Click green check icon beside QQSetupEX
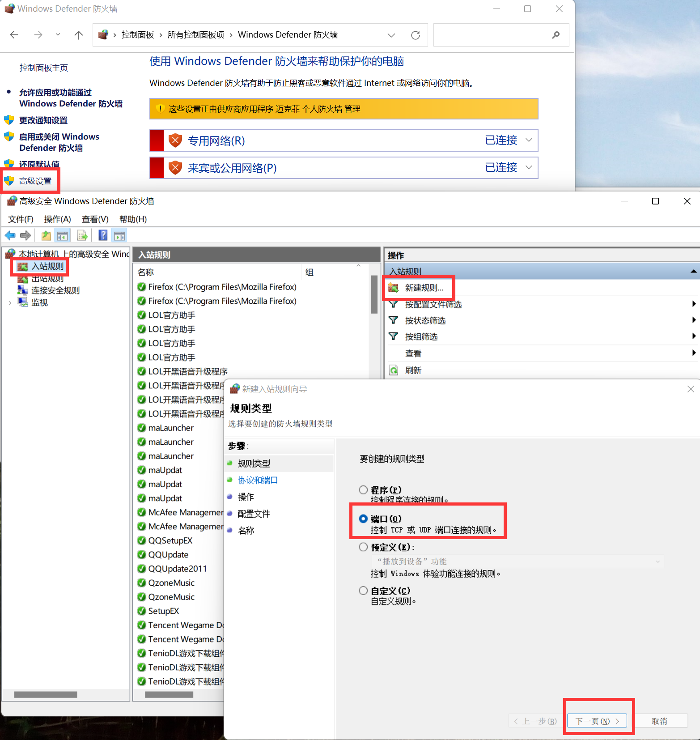This screenshot has height=740, width=700. pos(141,540)
